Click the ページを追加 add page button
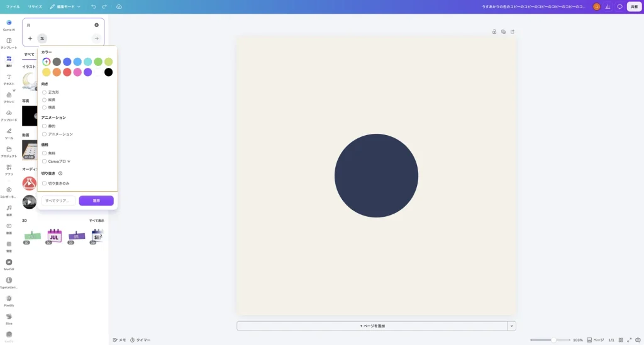644x345 pixels. (x=372, y=326)
